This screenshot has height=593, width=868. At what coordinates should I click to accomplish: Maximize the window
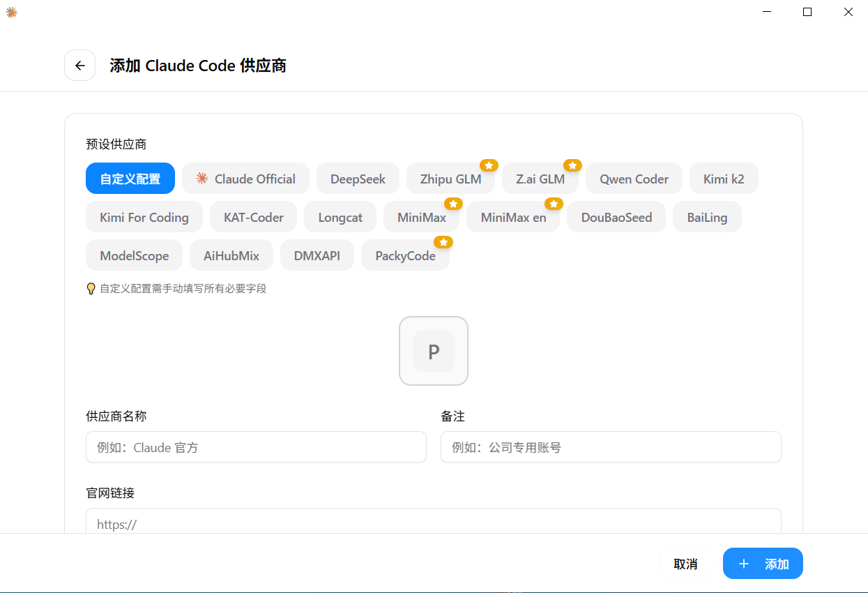point(807,12)
